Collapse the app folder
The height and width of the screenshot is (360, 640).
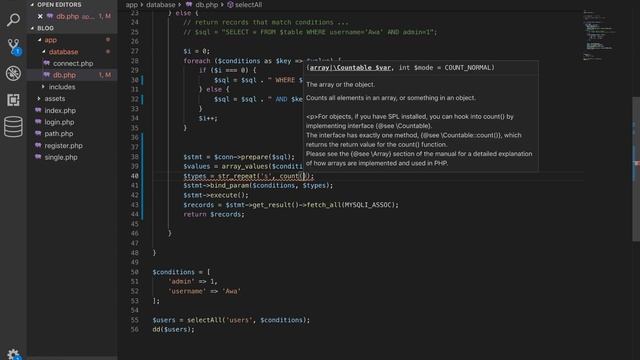[51, 40]
